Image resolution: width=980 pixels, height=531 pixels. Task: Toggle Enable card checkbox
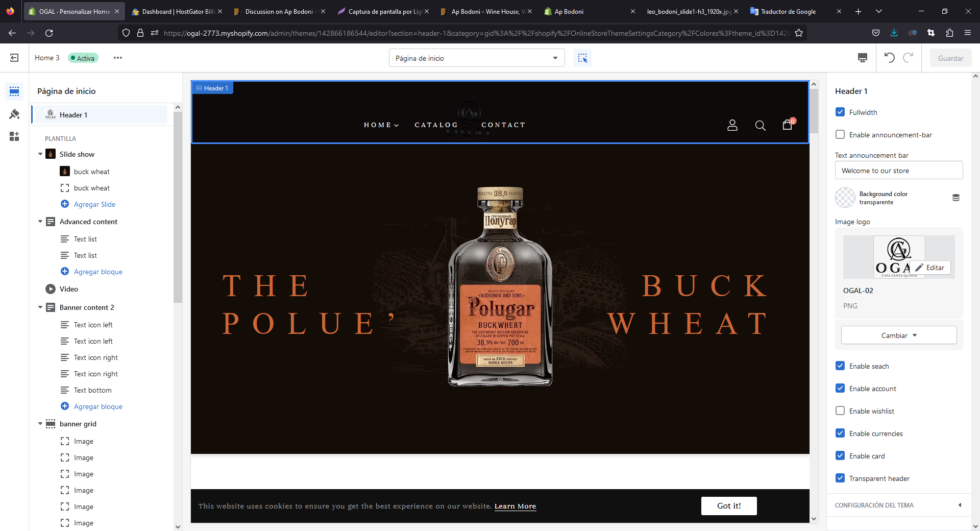tap(840, 455)
